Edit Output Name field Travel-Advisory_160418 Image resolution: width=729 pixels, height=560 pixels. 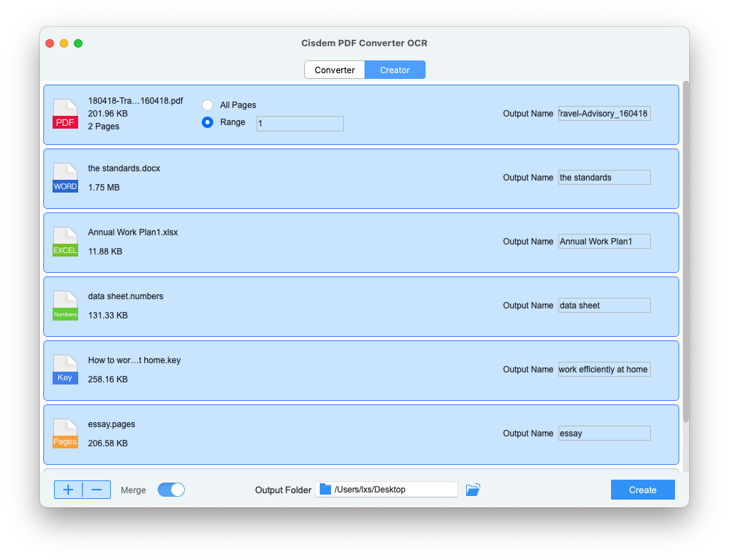(x=604, y=114)
